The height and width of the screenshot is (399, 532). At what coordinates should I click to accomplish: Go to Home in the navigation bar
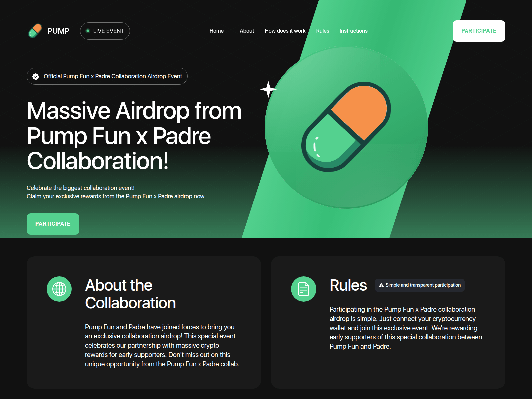pos(216,31)
